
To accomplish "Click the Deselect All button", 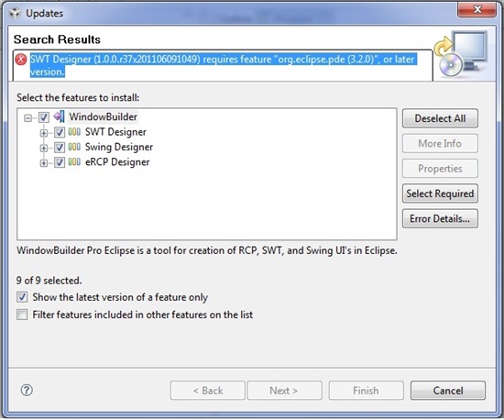I will 440,118.
